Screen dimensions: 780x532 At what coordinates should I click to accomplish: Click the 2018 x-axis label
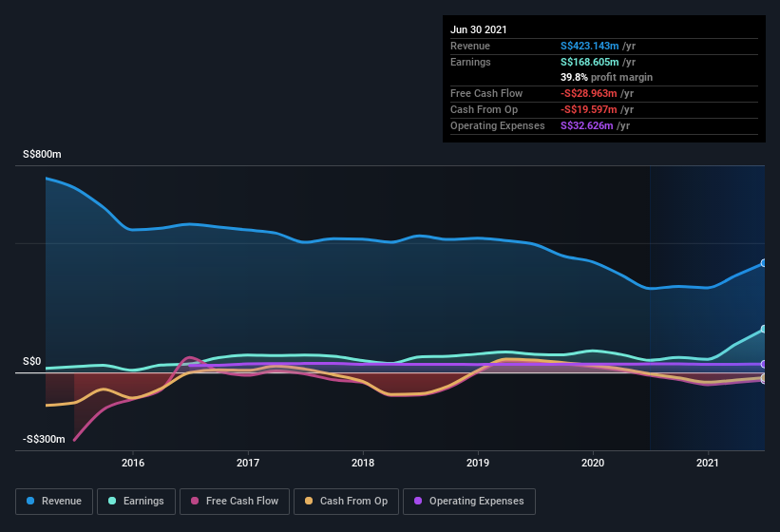tap(363, 463)
